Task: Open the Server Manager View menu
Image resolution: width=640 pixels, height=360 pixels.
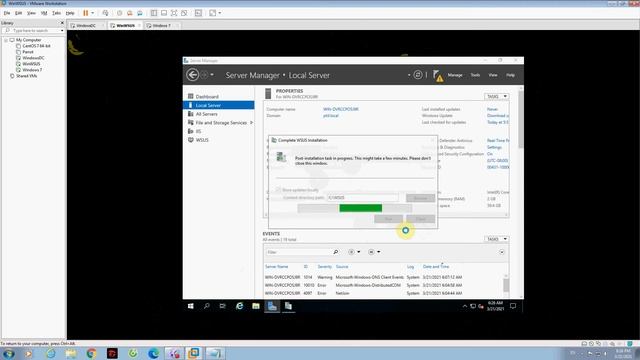Action: [x=493, y=75]
